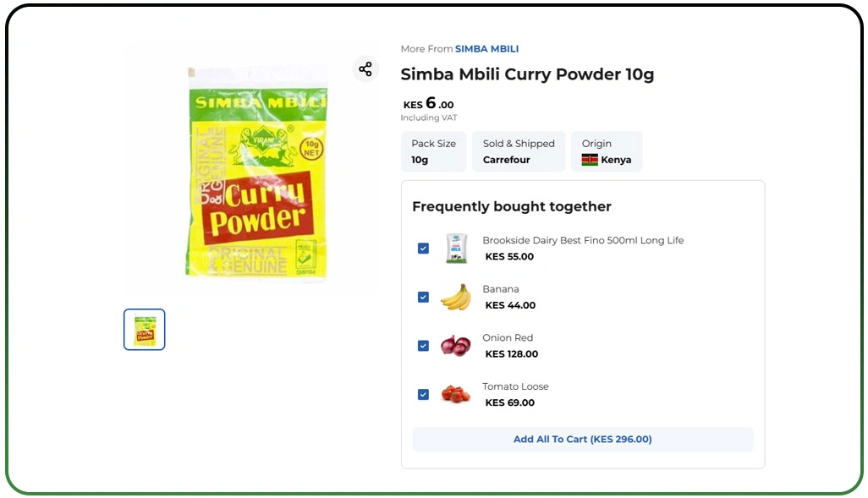Click the Onion Red product image
The image size is (868, 498).
click(x=456, y=346)
